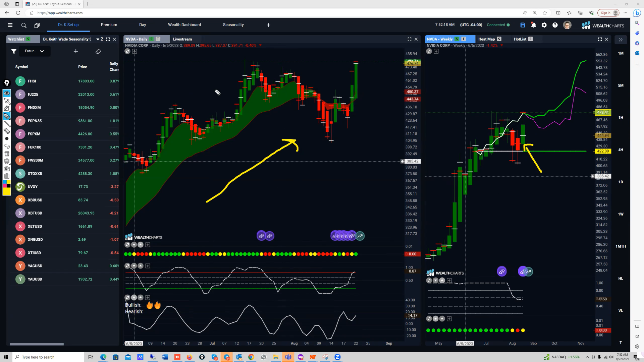644x362 pixels.
Task: Toggle the HL sidebar option
Action: tap(621, 279)
